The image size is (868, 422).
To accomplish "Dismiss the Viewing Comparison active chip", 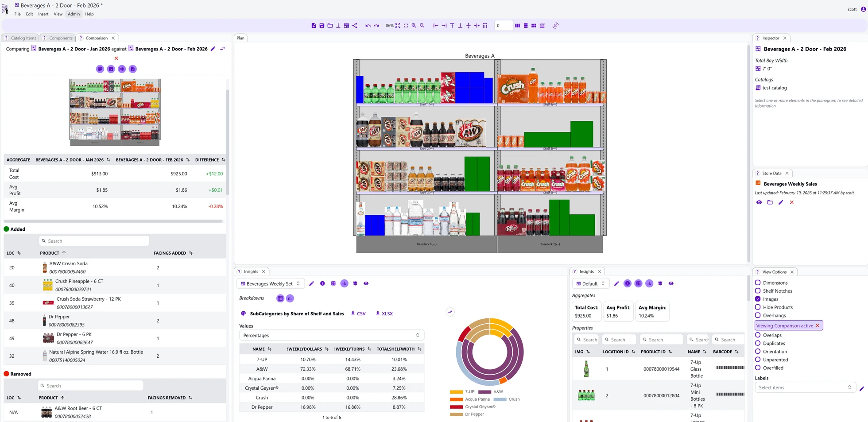I will (x=818, y=325).
